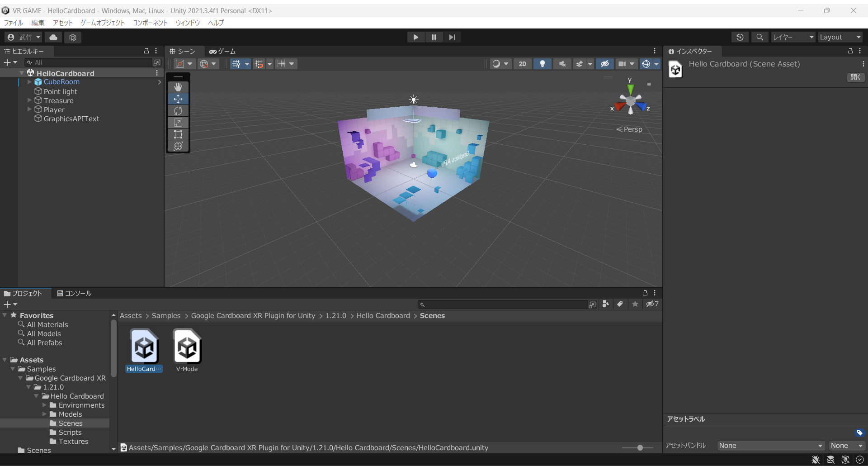Toggle scene audio
Viewport: 868px width, 466px height.
coord(562,64)
